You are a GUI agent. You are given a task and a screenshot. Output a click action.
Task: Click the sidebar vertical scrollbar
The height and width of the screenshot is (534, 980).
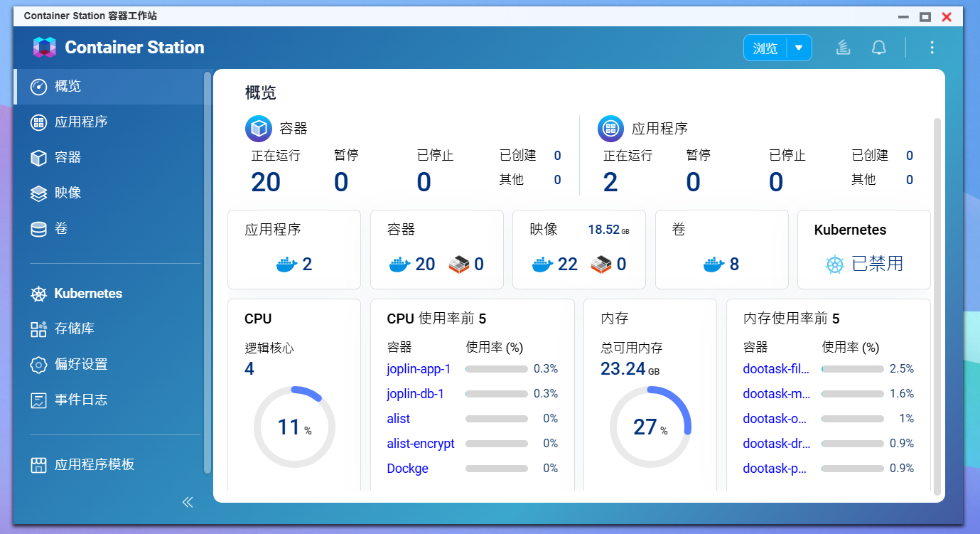tap(207, 272)
